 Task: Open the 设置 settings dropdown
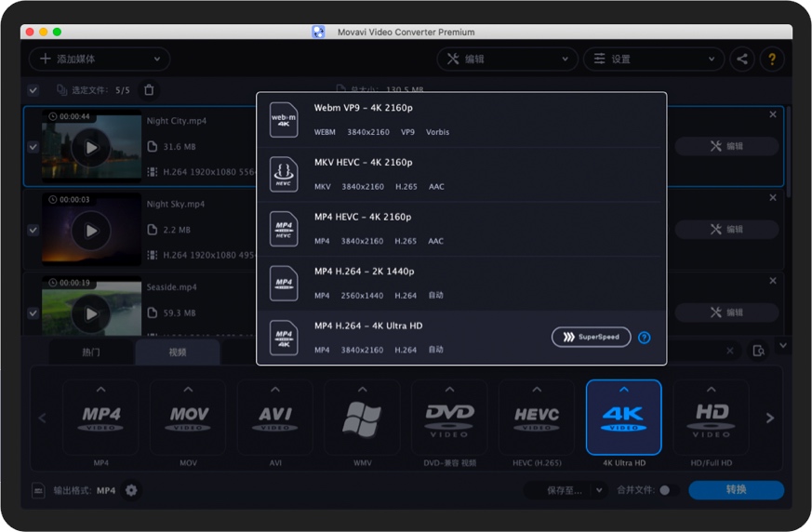click(x=654, y=59)
